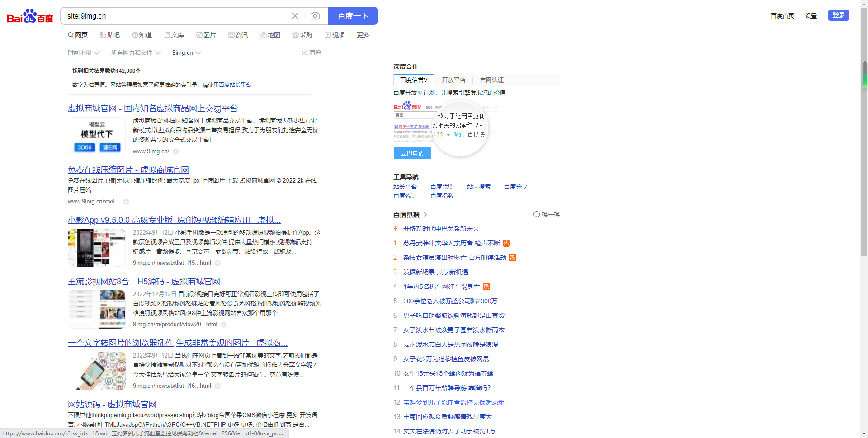This screenshot has width=868, height=438.
Task: Expand the 9img.cn site filter dropdown
Action: pyautogui.click(x=187, y=52)
